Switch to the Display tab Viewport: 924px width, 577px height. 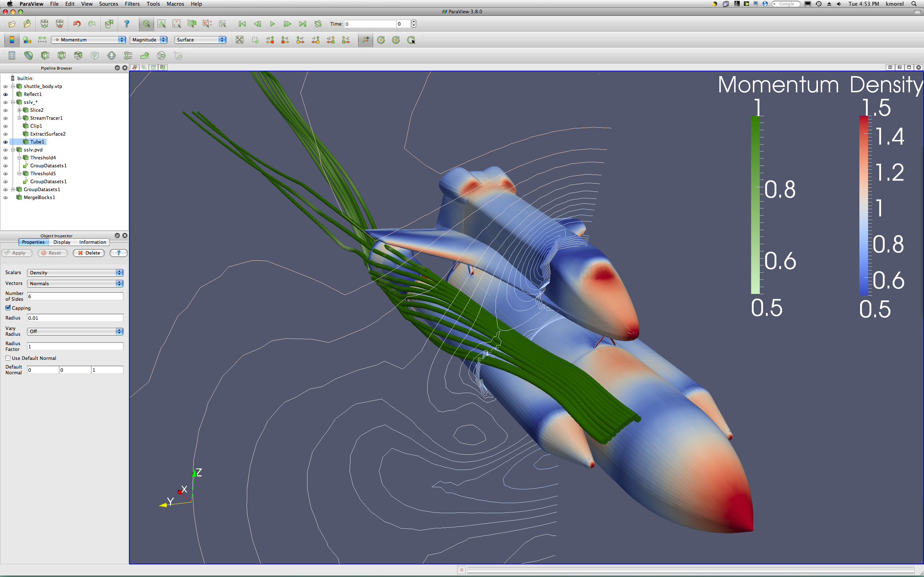61,242
